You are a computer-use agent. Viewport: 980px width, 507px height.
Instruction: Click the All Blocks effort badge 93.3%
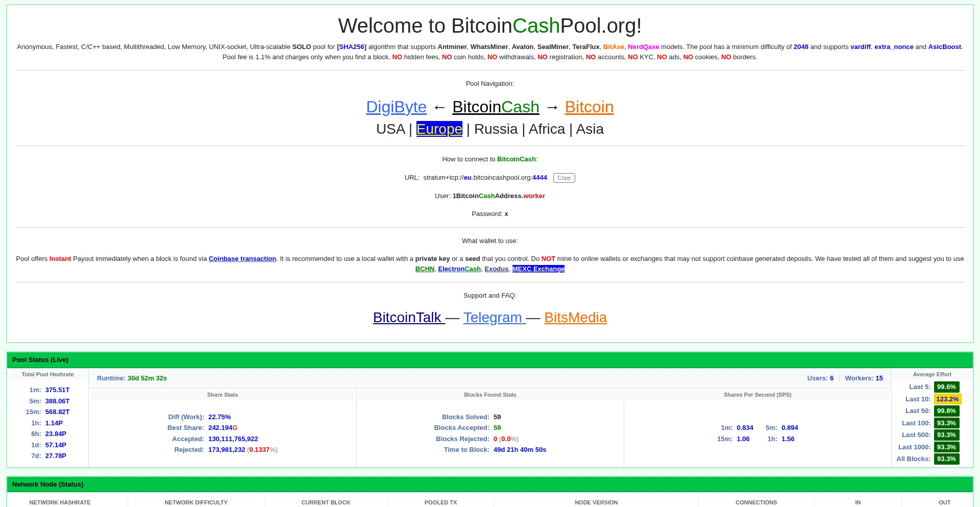pos(946,459)
